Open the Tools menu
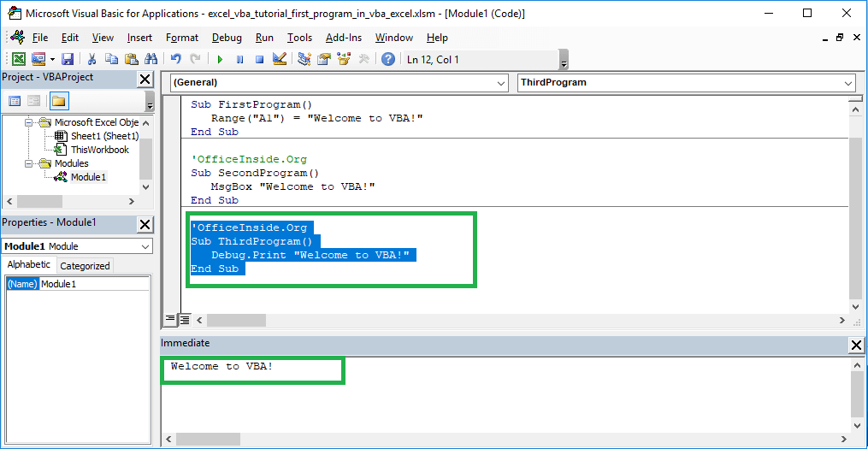Viewport: 868px width, 449px height. tap(299, 38)
